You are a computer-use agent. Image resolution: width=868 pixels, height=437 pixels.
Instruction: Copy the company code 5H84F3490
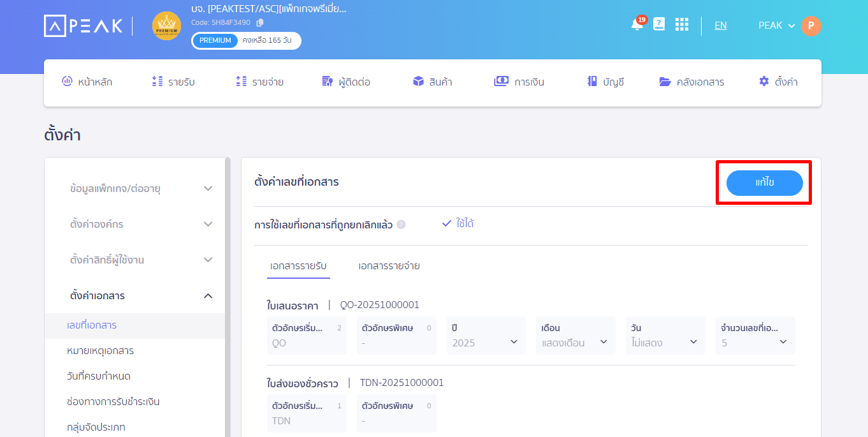point(260,23)
